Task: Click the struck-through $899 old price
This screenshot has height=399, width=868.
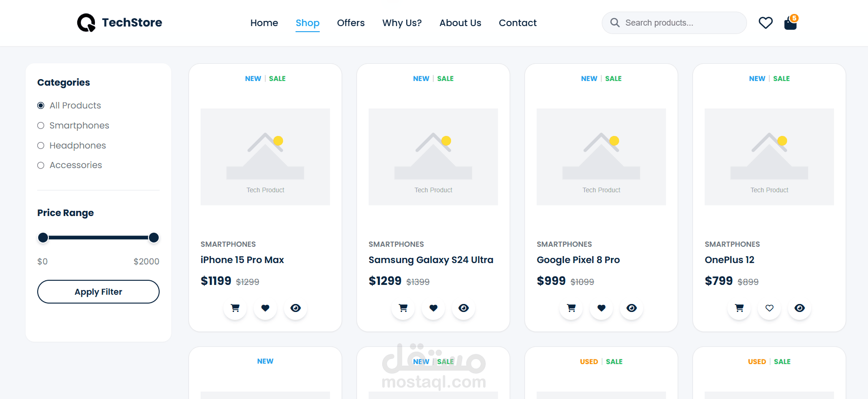Action: 748,282
